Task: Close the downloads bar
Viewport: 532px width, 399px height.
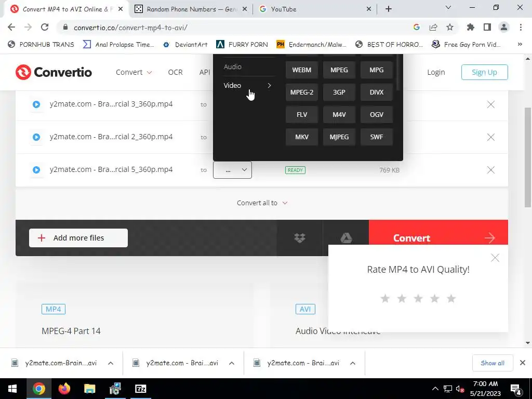Action: [x=523, y=363]
